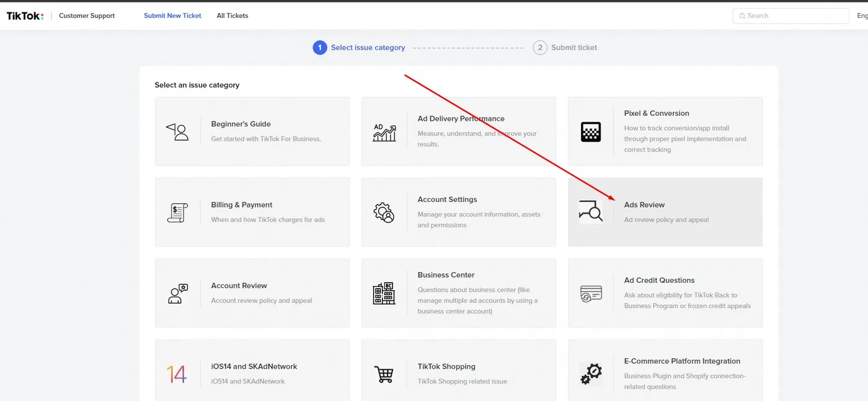Image resolution: width=868 pixels, height=401 pixels.
Task: Click 'Questions about business center' description
Action: coord(477,301)
